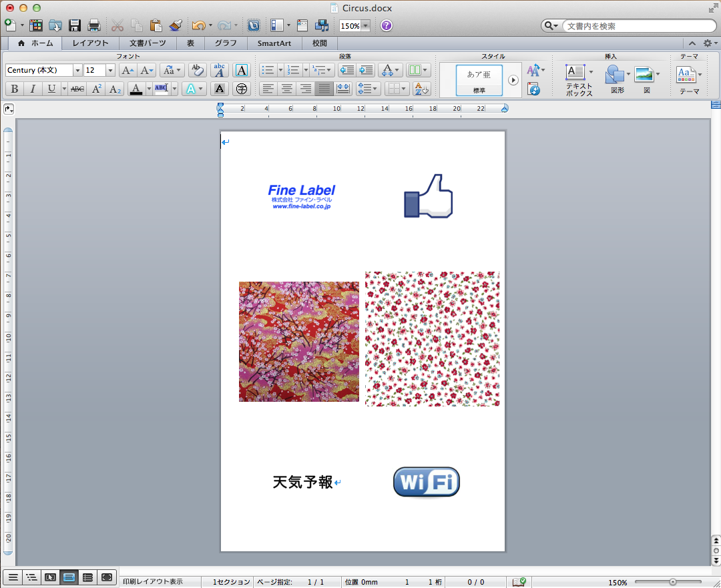Insert a text box (テキストボックス)
Viewport: 721px width, 588px height.
tap(579, 81)
